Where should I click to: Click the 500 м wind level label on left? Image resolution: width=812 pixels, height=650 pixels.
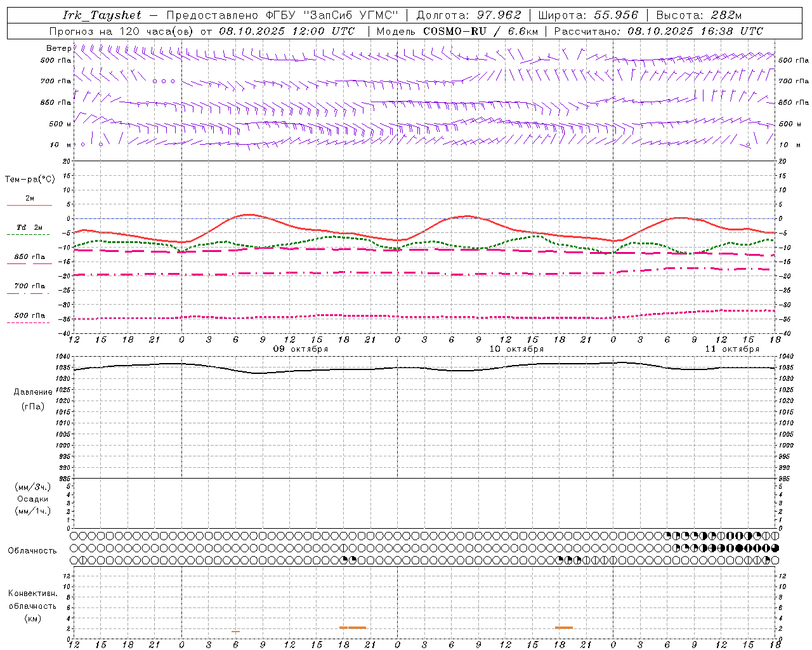(60, 124)
